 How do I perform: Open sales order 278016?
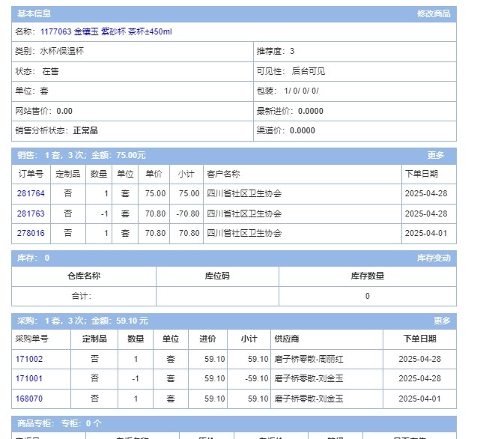click(31, 233)
